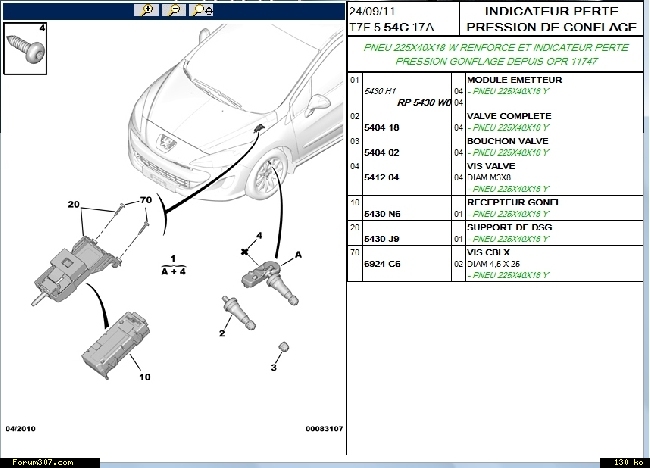Zoom in with the plus magnifier

(x=146, y=10)
